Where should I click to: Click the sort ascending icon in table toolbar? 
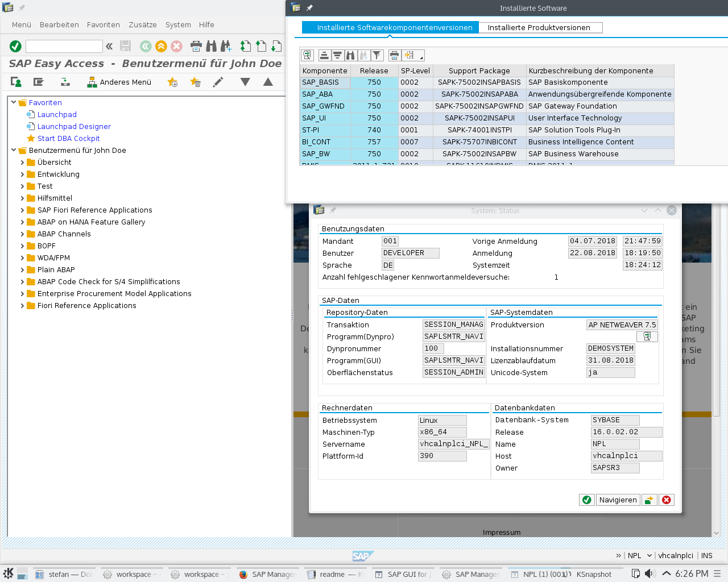click(324, 55)
